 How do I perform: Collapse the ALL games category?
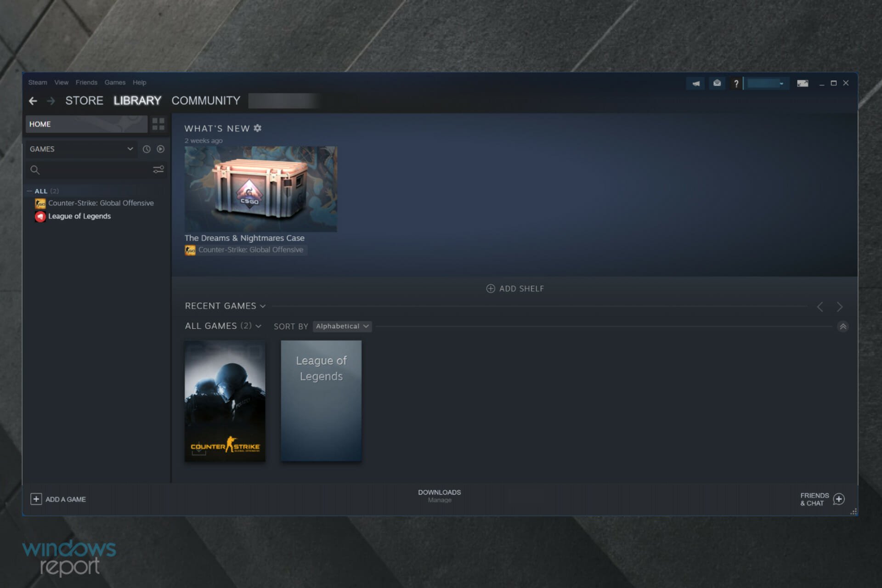point(29,191)
